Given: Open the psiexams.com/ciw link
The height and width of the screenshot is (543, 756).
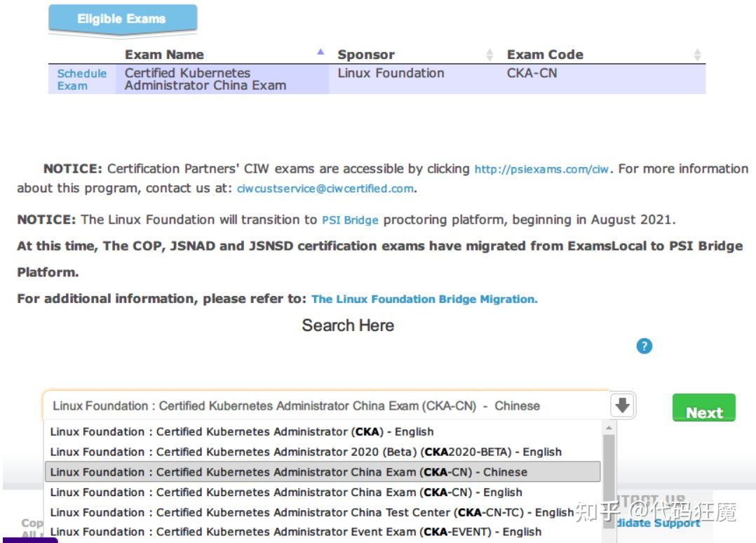Looking at the screenshot, I should coord(541,169).
